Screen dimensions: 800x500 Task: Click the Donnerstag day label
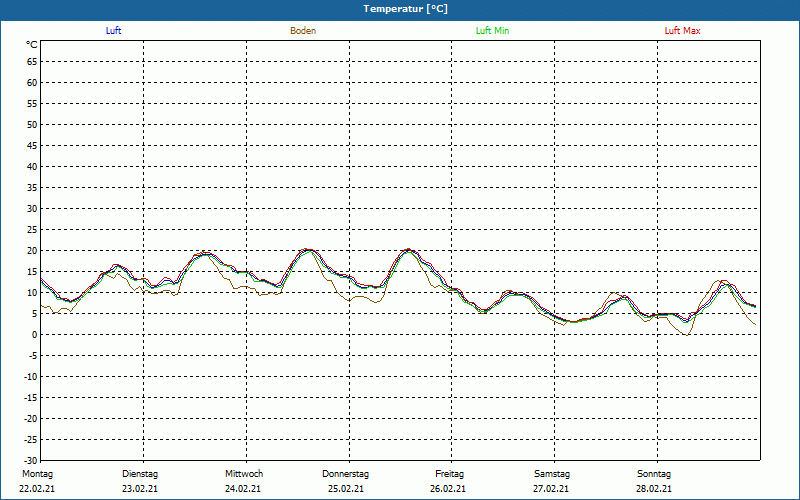pos(345,474)
